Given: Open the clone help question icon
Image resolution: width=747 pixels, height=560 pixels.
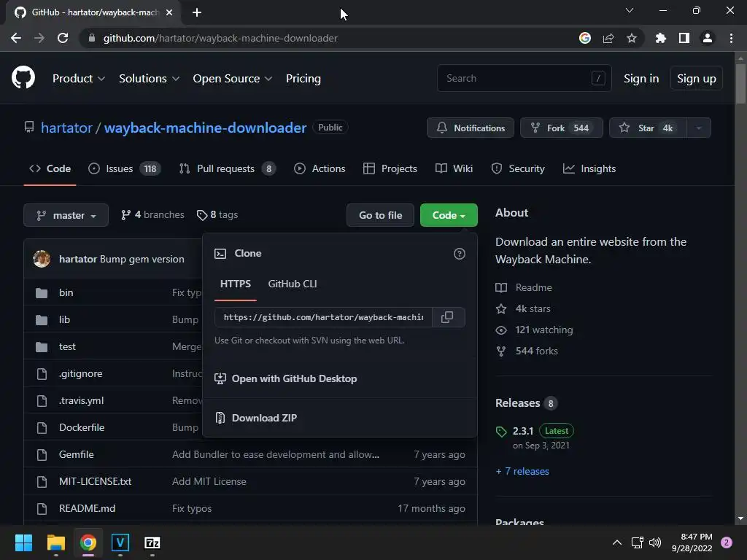Looking at the screenshot, I should (x=460, y=254).
